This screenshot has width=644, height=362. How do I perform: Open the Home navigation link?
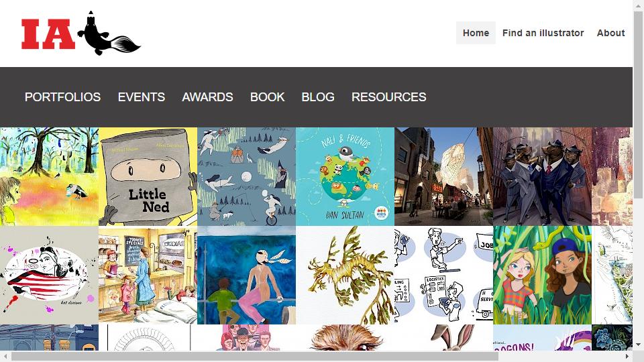[476, 33]
